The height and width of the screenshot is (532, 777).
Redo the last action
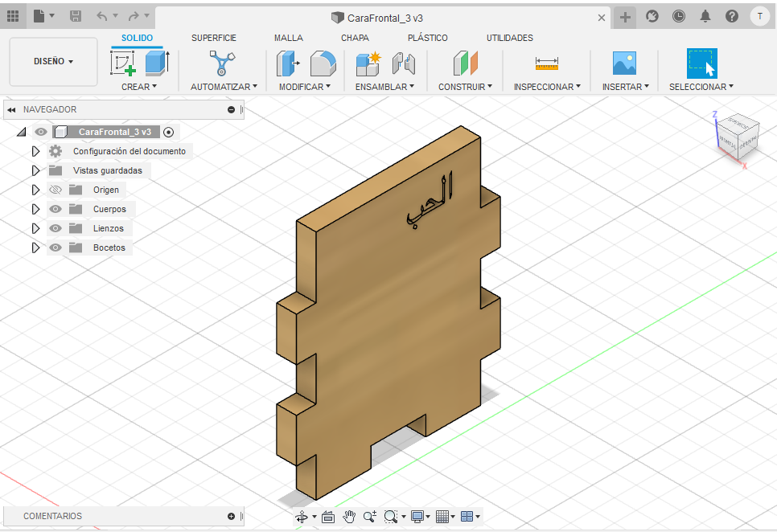(134, 16)
